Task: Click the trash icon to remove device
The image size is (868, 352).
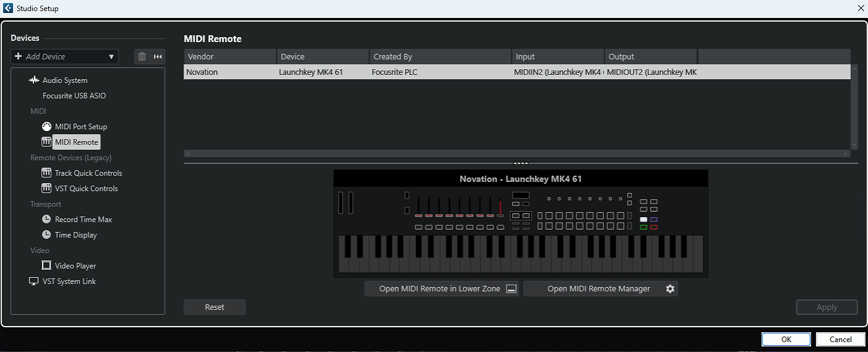Action: click(x=142, y=56)
